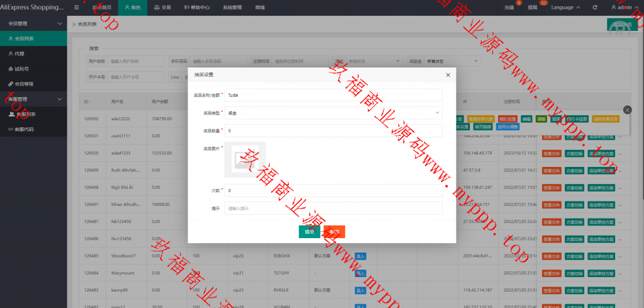Click the hamburger menu icon in top bar
The image size is (644, 308).
tap(77, 8)
